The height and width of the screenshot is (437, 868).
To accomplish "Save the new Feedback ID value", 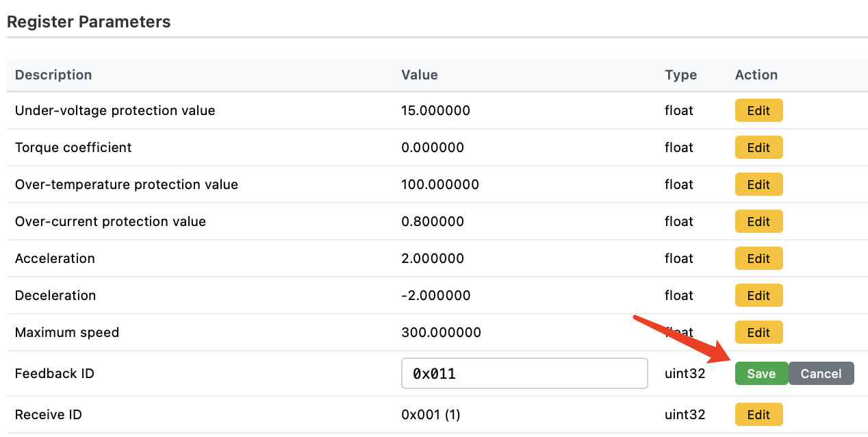I will (x=761, y=373).
